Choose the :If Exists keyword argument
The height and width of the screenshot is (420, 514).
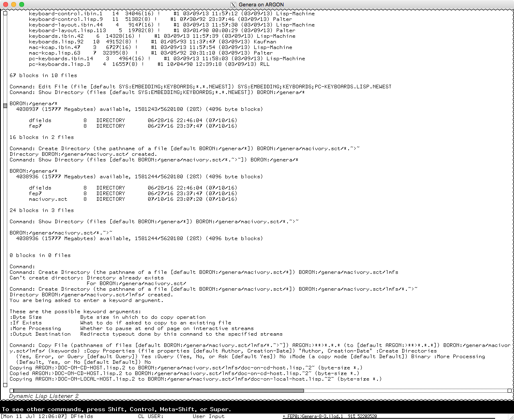(26, 323)
